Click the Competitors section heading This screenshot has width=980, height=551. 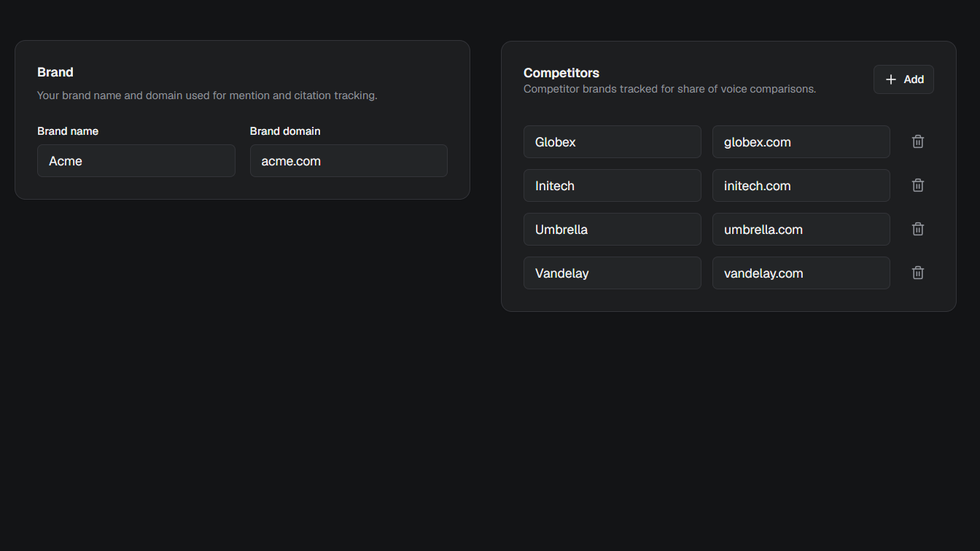tap(561, 73)
